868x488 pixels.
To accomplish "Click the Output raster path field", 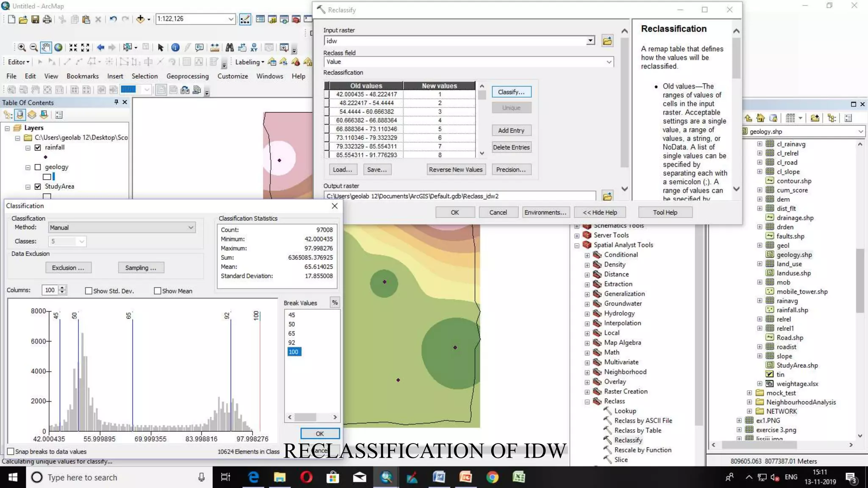I will click(460, 196).
